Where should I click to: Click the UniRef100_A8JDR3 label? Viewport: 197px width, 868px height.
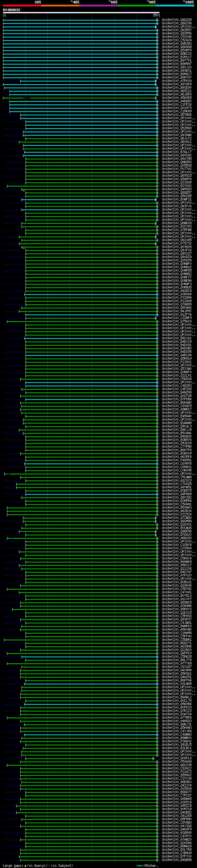[176, 94]
